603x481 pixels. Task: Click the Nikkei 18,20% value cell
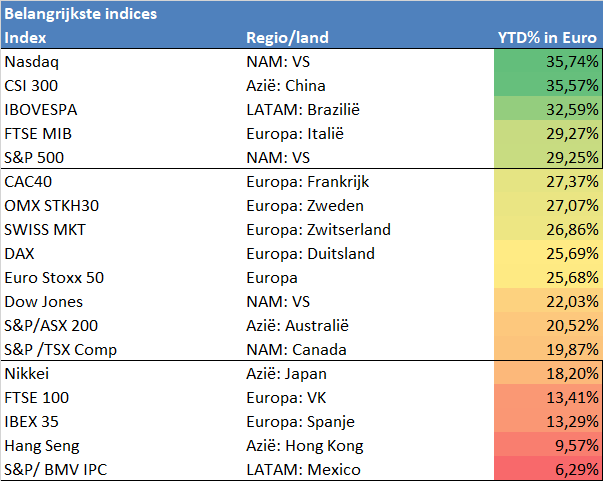(x=548, y=373)
